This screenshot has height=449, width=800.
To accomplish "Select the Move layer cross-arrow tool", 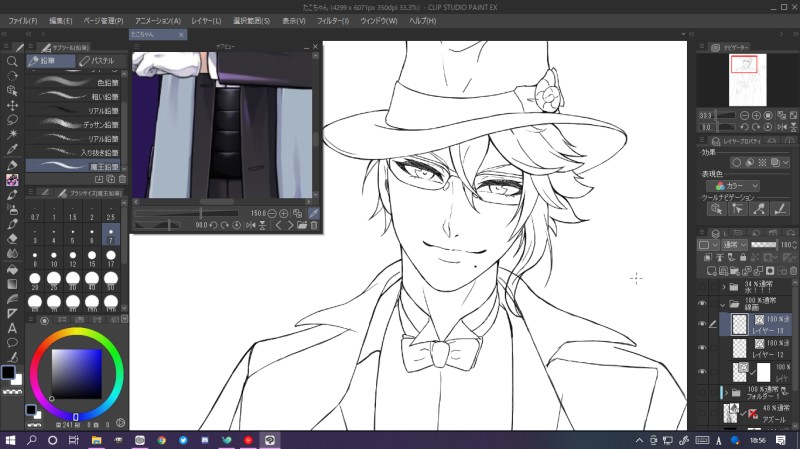I will 12,105.
